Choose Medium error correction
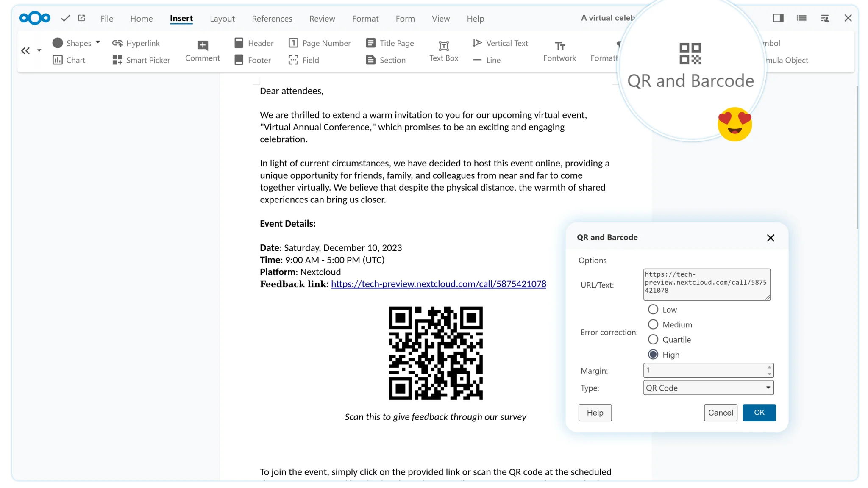868x488 pixels. point(653,324)
